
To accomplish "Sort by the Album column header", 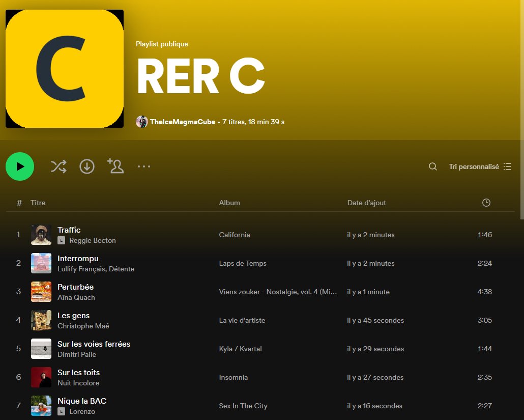I will click(x=229, y=203).
